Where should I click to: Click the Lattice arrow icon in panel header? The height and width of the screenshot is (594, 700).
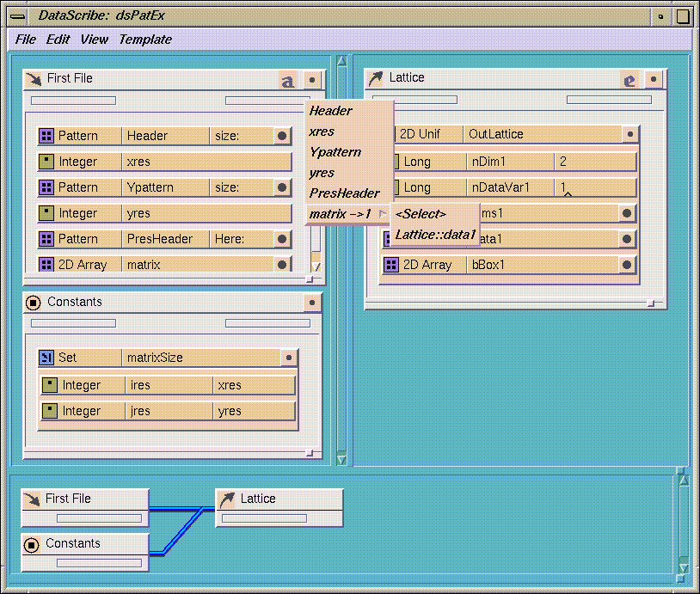pos(375,78)
